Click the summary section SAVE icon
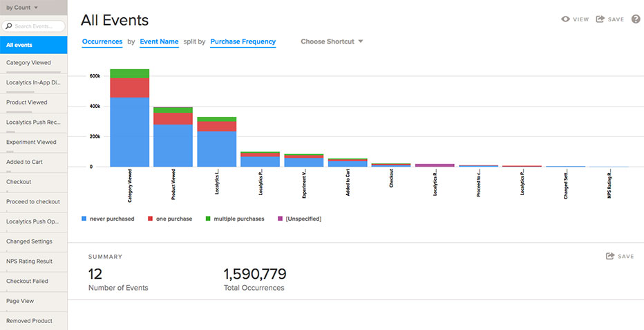The image size is (644, 330). coord(610,256)
